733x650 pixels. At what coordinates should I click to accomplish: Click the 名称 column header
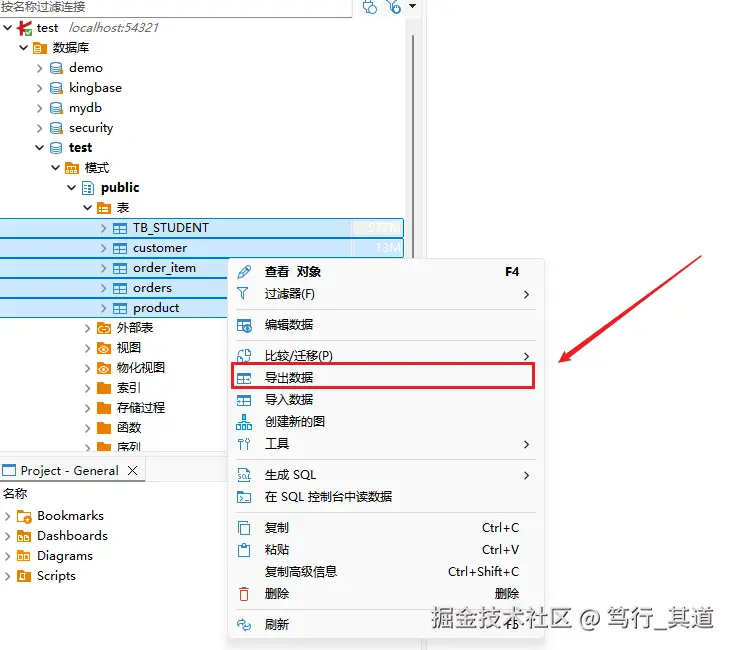[15, 494]
